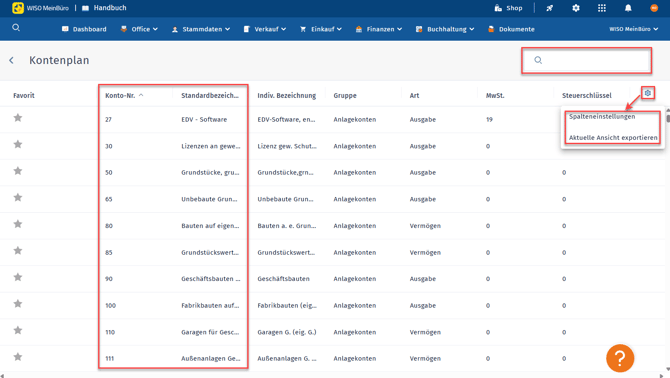
Task: Click the rocket icon in top bar
Action: click(x=550, y=8)
